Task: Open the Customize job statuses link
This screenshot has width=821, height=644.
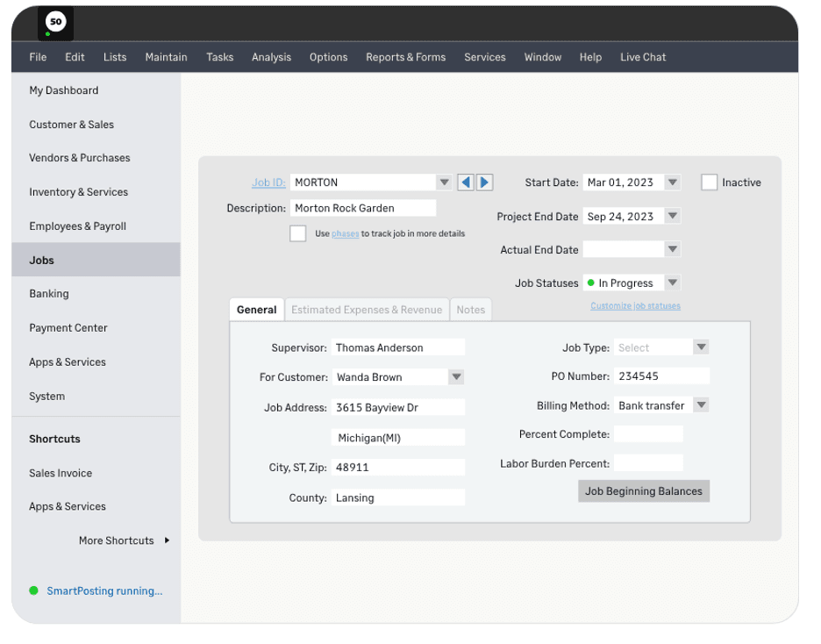Action: click(x=635, y=306)
